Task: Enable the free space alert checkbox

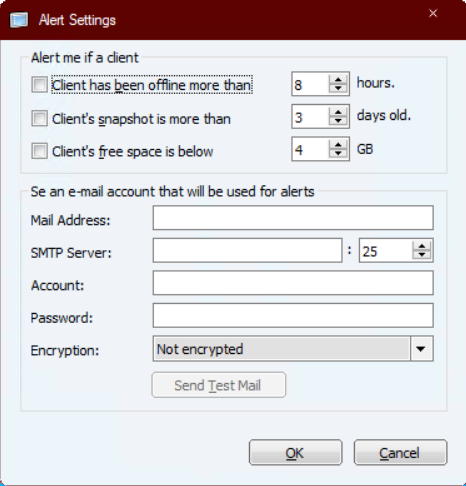Action: pyautogui.click(x=39, y=151)
